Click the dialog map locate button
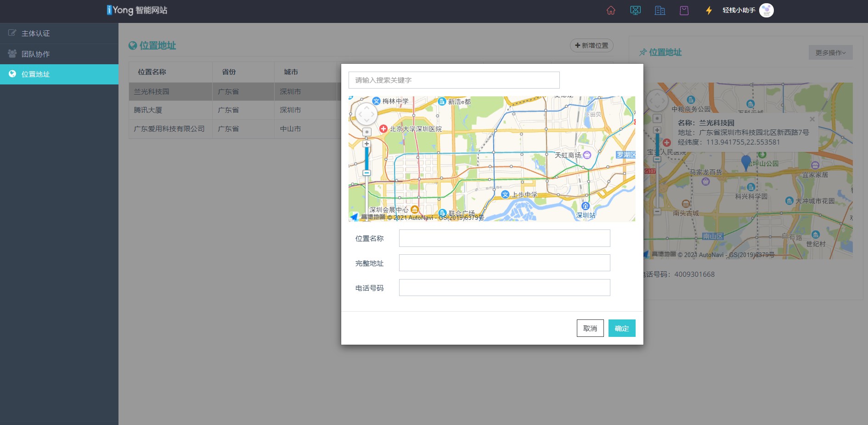Viewport: 868px width, 425px height. [366, 132]
